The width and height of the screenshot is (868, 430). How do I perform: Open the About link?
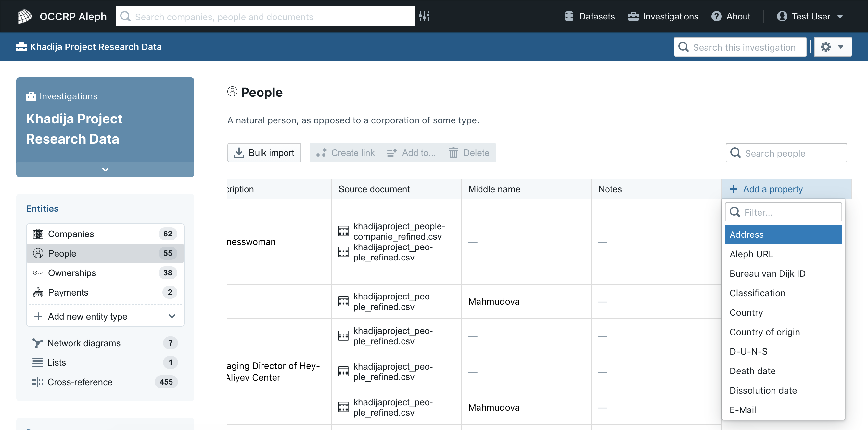731,16
